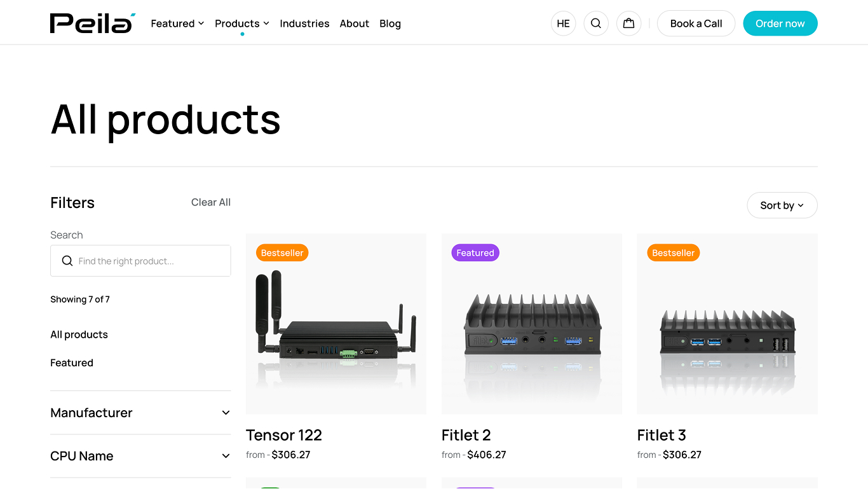Open the Featured dropdown menu
This screenshot has width=868, height=489.
177,24
